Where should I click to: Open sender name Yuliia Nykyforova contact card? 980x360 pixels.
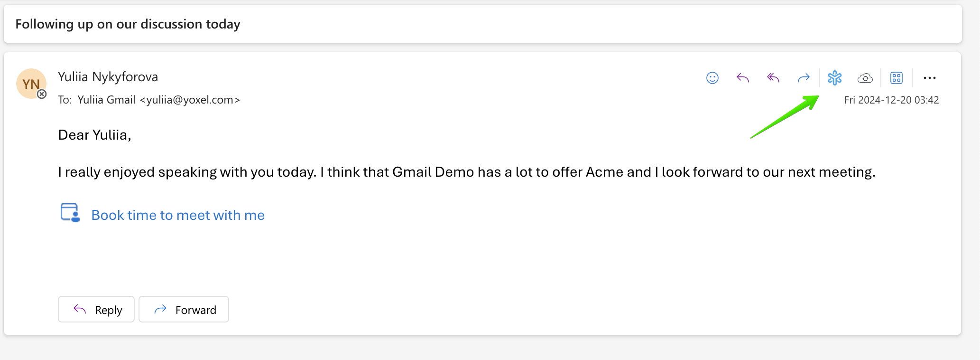pos(108,77)
